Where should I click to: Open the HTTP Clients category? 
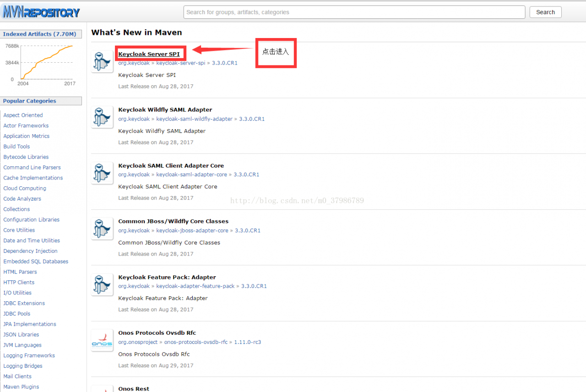tap(19, 282)
